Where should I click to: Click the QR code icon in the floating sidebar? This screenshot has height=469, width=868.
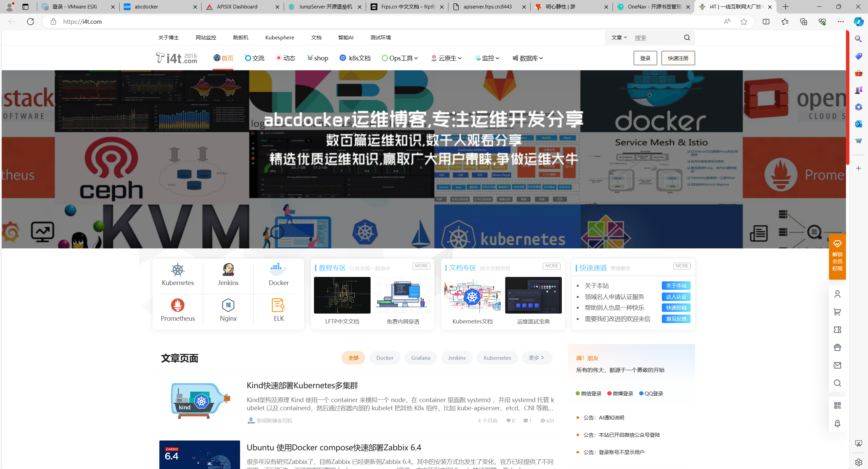coord(837,406)
